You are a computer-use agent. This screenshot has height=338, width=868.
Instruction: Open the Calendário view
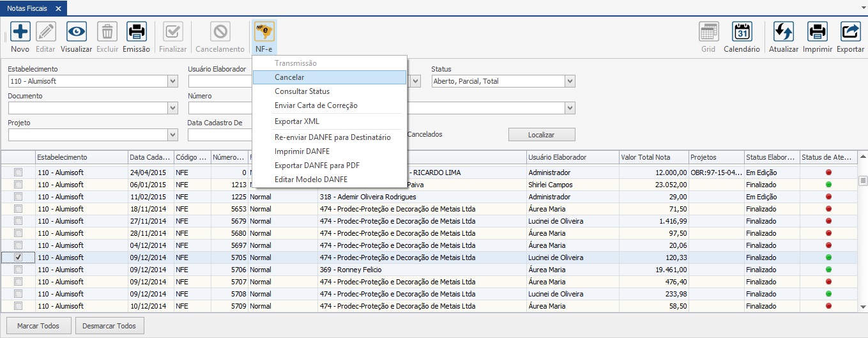pyautogui.click(x=742, y=31)
